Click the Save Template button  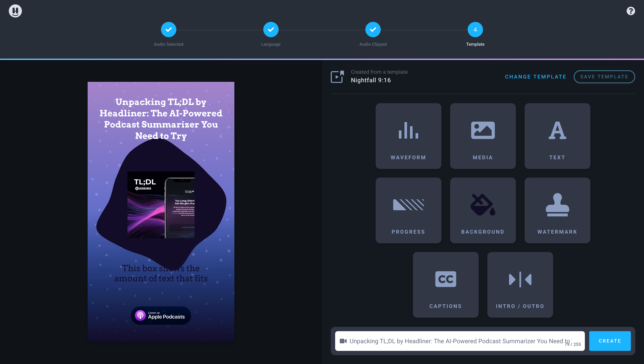[604, 77]
